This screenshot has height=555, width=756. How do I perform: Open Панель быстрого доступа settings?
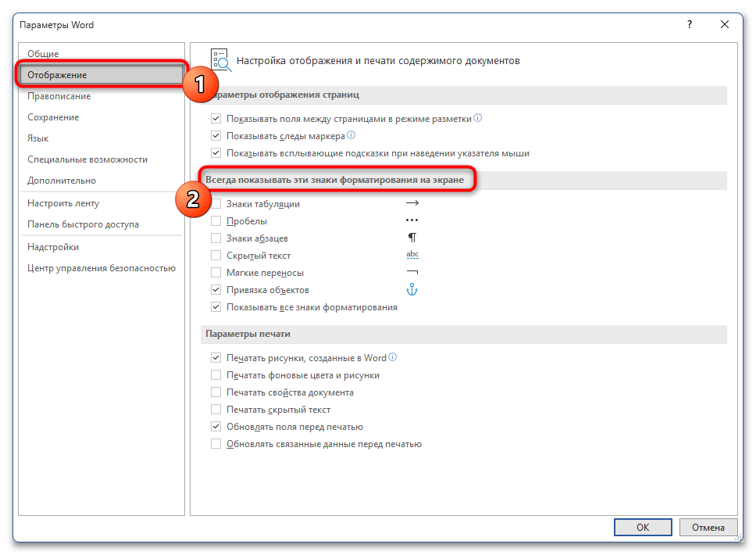(102, 224)
